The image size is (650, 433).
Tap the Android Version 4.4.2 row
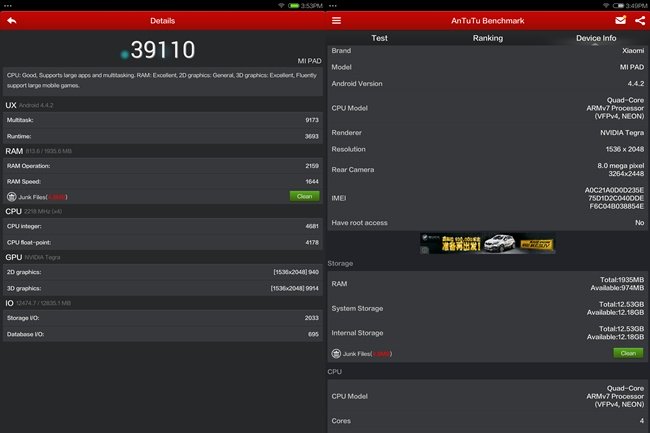(488, 83)
